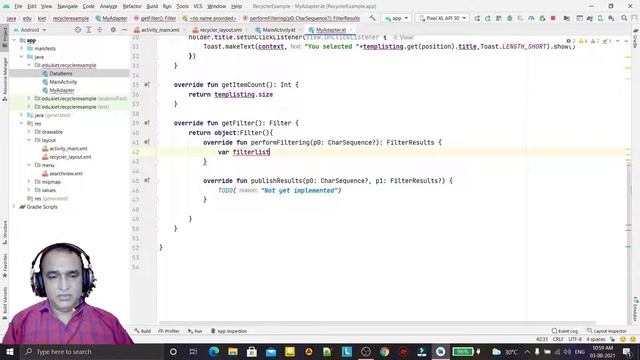Click the CRLF line separator status entry
The image size is (640, 360).
tap(558, 339)
